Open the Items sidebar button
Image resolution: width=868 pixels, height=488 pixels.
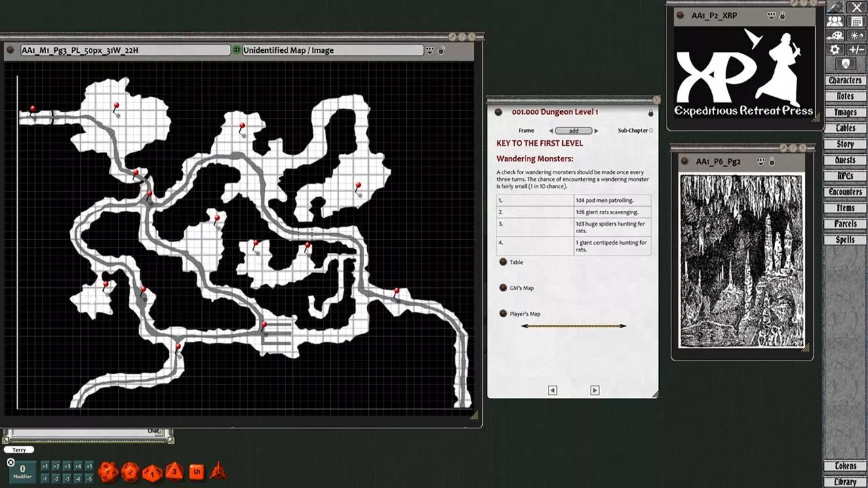(x=845, y=208)
